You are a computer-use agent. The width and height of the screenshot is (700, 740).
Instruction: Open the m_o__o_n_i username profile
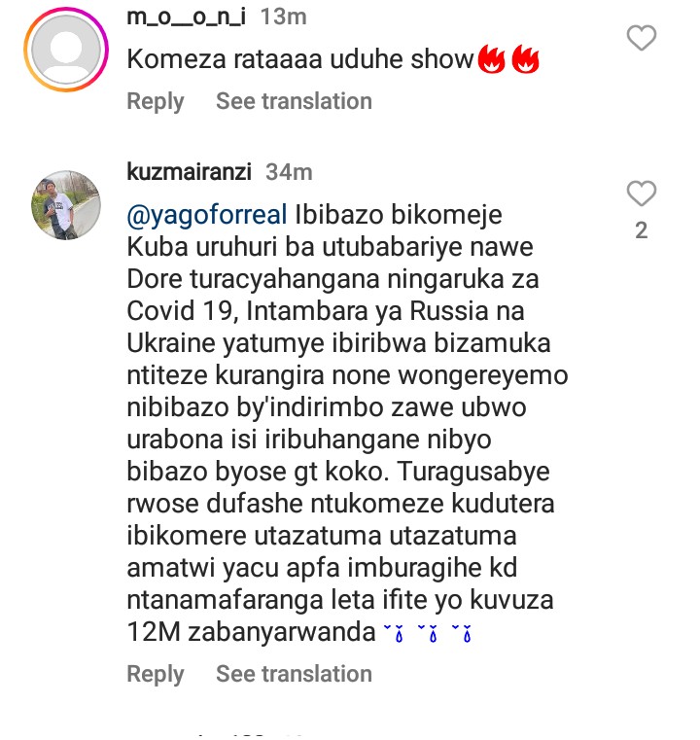tap(187, 17)
